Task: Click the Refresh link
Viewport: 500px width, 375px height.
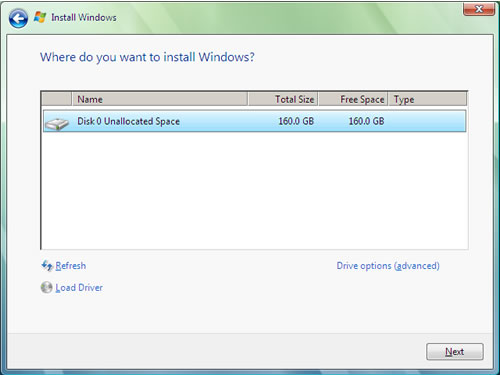Action: coord(71,266)
